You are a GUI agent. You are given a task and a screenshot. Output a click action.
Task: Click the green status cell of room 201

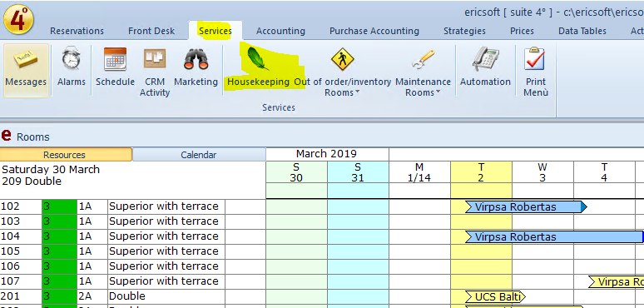click(59, 296)
